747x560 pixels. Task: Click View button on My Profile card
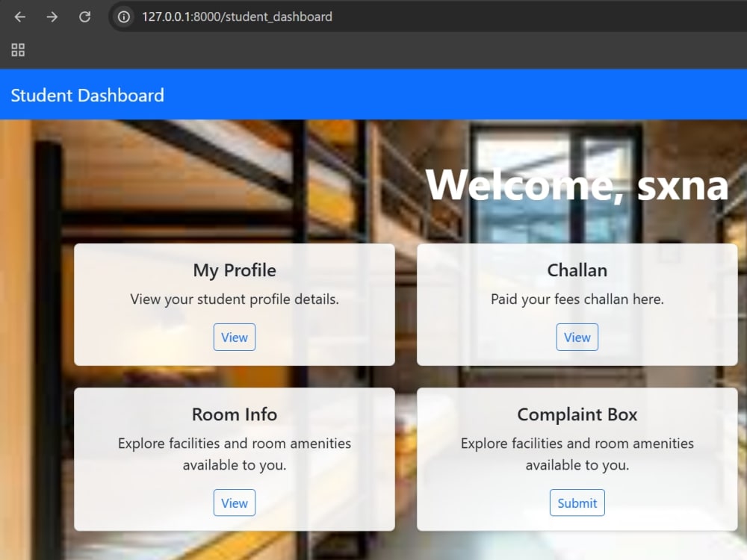[235, 337]
